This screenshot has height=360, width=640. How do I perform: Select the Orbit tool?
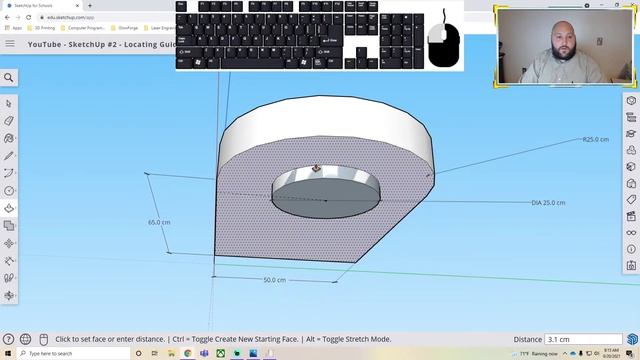pos(9,295)
